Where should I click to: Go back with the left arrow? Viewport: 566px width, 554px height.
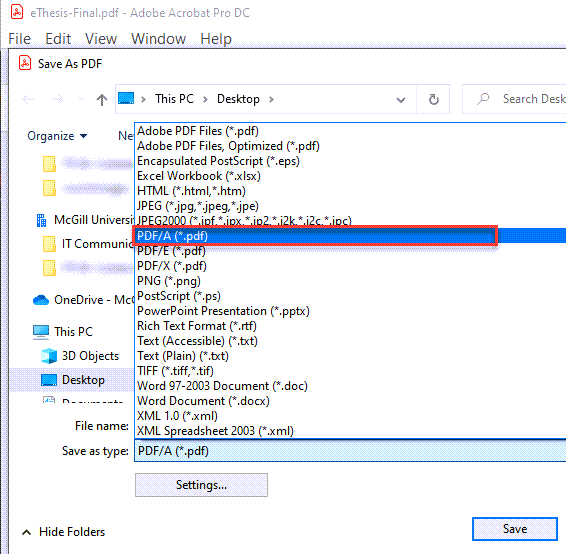click(x=28, y=99)
